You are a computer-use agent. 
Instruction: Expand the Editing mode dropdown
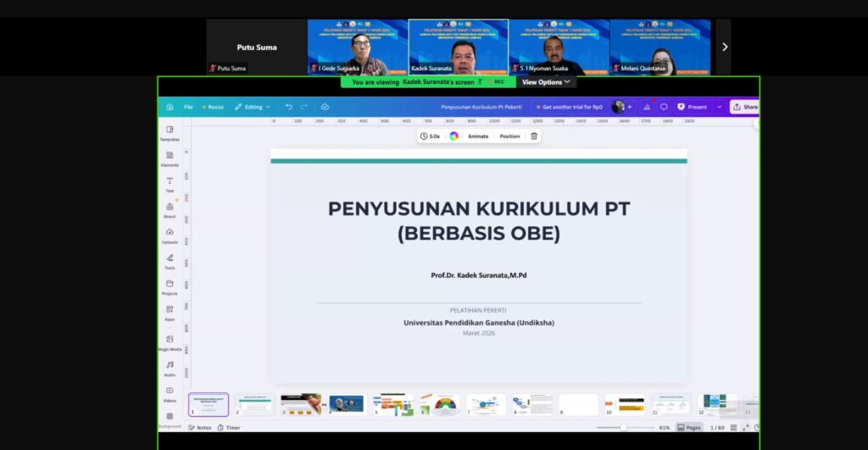[x=253, y=107]
